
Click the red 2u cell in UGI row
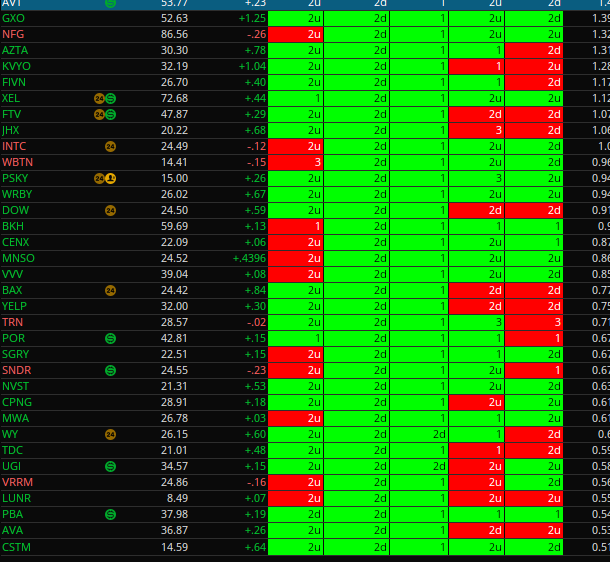pos(477,466)
